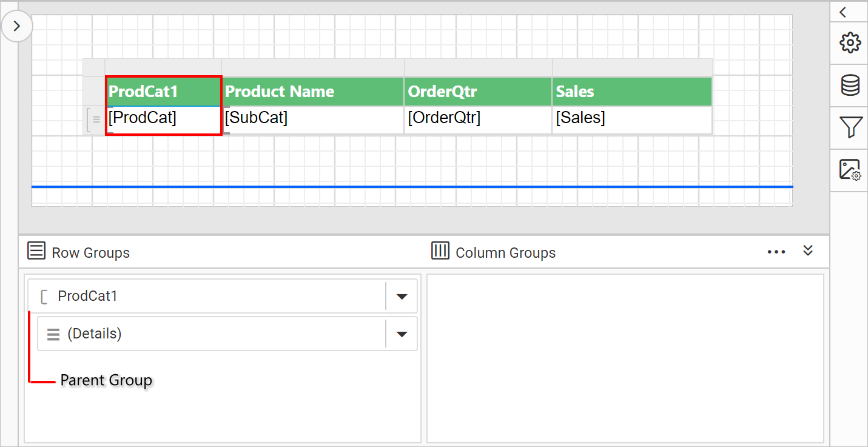This screenshot has width=868, height=447.
Task: Click the column handle above Sales
Action: (x=632, y=67)
